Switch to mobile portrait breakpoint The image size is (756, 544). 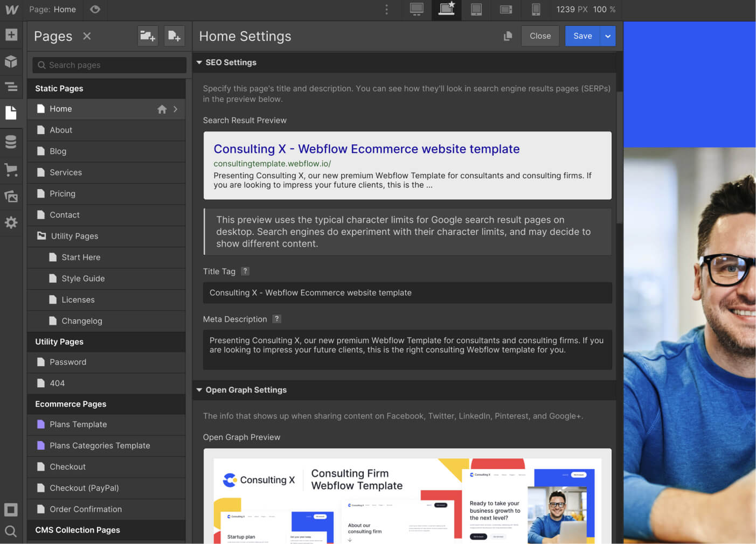pos(535,10)
